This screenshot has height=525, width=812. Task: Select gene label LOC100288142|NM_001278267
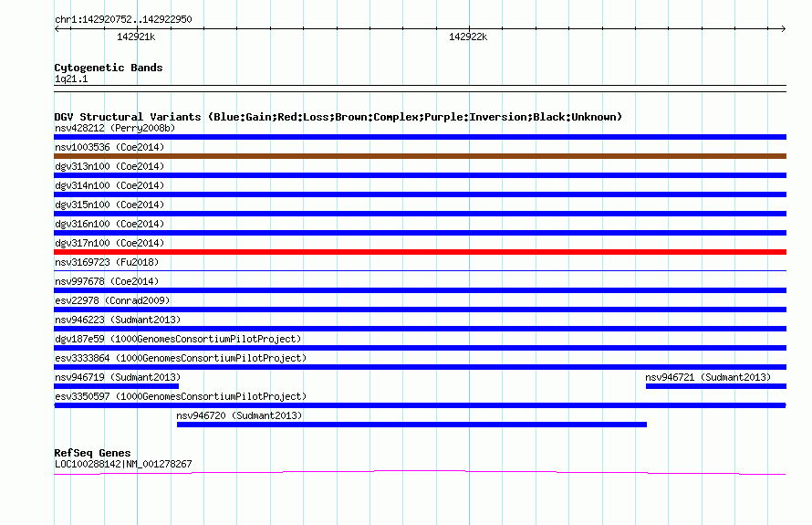coord(123,464)
